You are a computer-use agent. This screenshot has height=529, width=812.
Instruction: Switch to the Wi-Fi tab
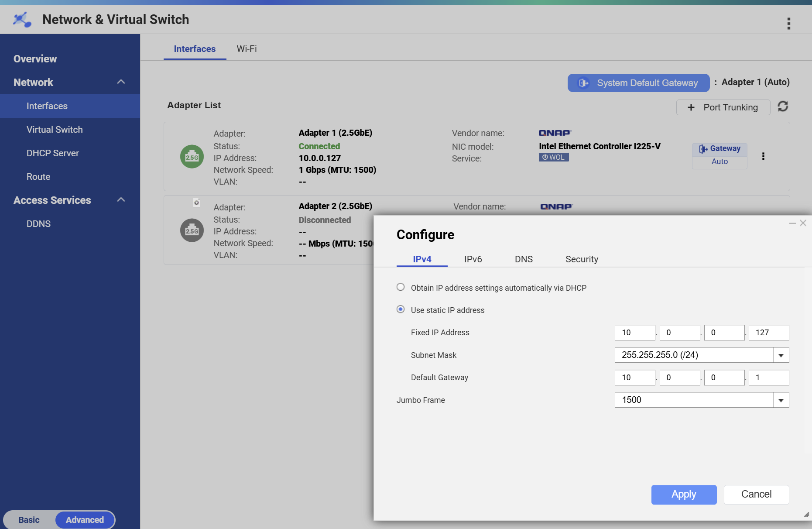tap(247, 49)
